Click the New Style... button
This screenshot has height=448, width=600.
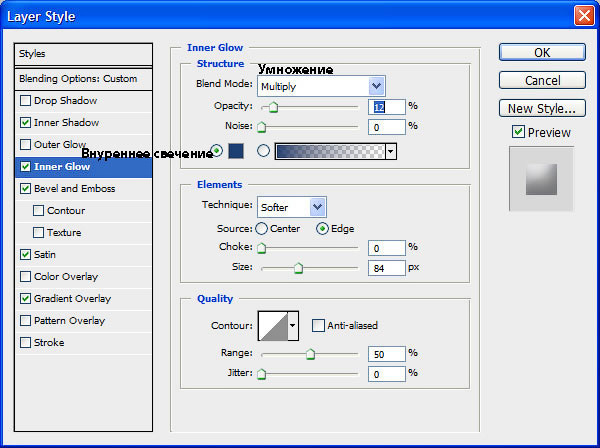(x=542, y=108)
